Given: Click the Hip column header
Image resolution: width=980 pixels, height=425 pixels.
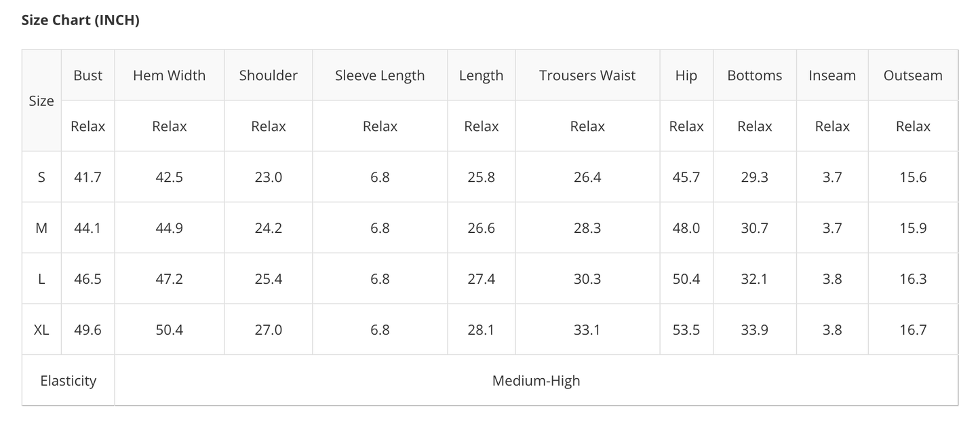Looking at the screenshot, I should click(686, 75).
